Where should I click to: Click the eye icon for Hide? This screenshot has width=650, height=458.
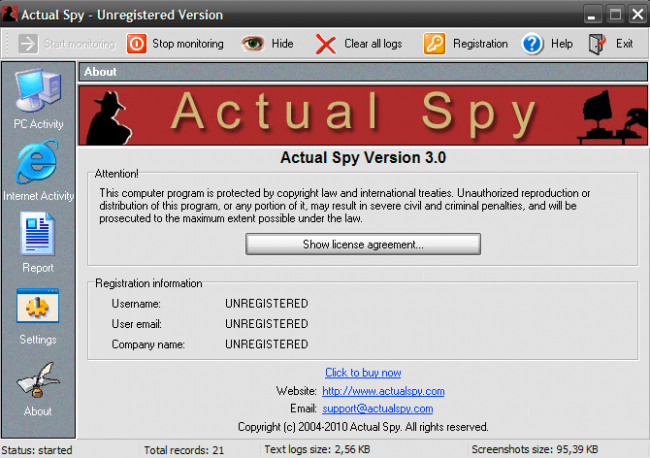253,44
